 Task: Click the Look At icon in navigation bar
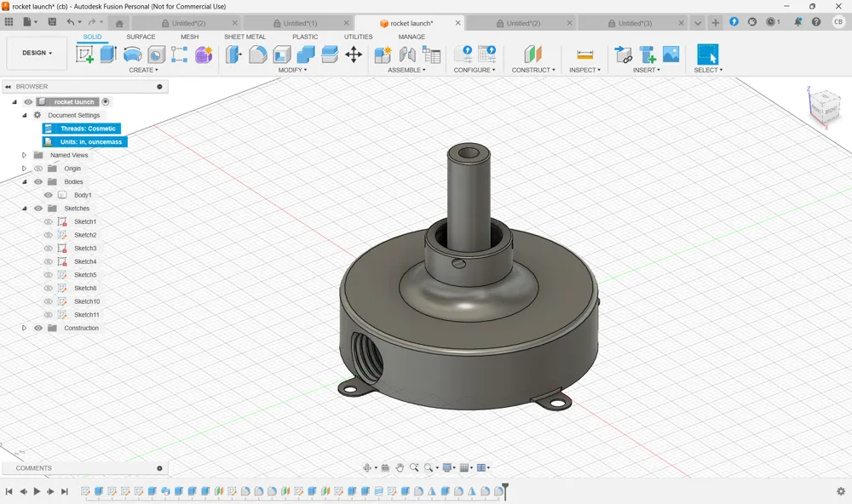385,467
